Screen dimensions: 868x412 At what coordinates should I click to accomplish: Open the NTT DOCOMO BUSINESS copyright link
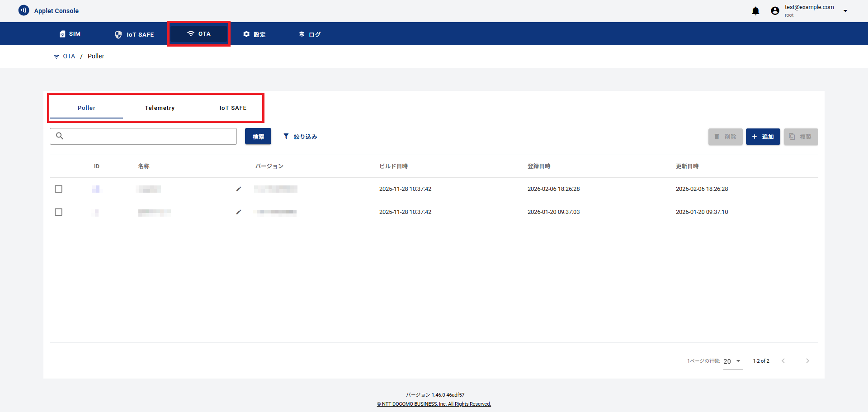(434, 404)
